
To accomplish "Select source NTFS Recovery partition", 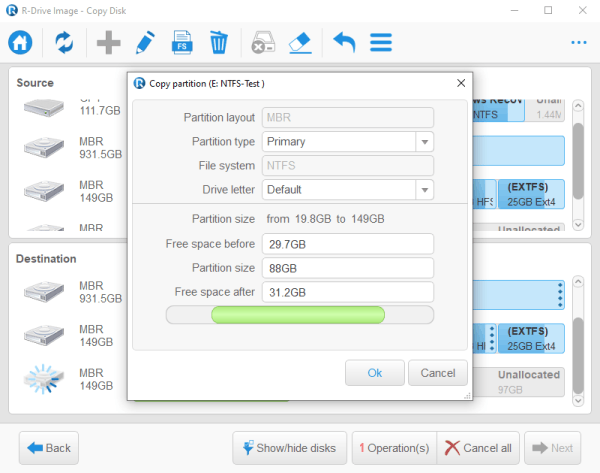I will pos(498,109).
